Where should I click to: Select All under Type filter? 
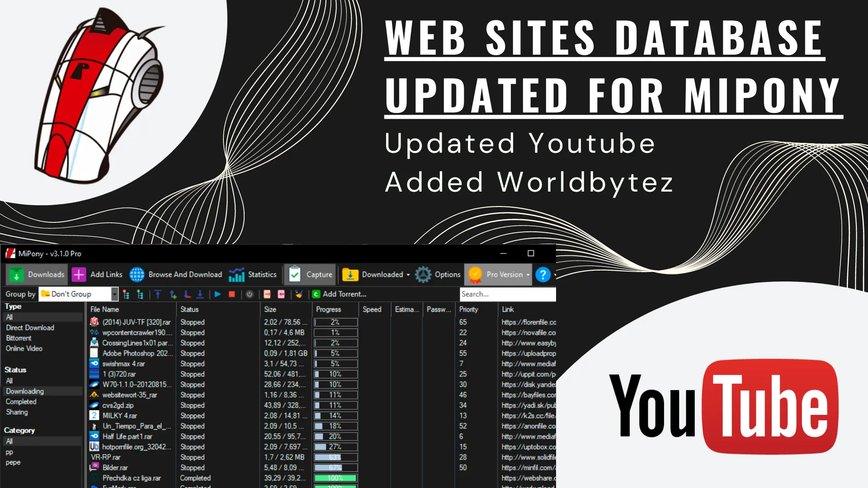(43, 317)
